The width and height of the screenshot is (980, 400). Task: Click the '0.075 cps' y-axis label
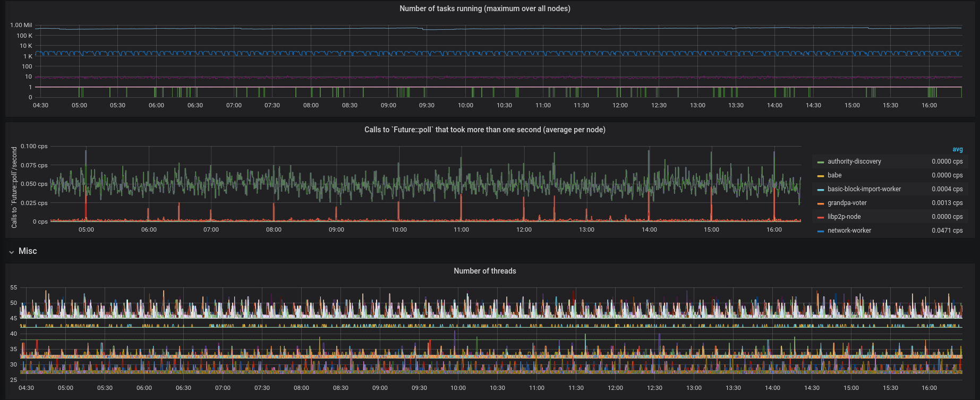click(x=34, y=165)
